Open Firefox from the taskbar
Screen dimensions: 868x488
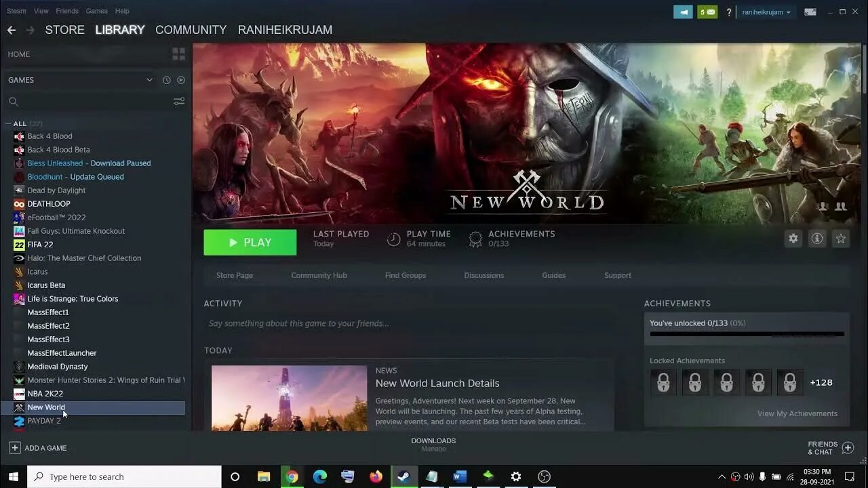click(376, 476)
